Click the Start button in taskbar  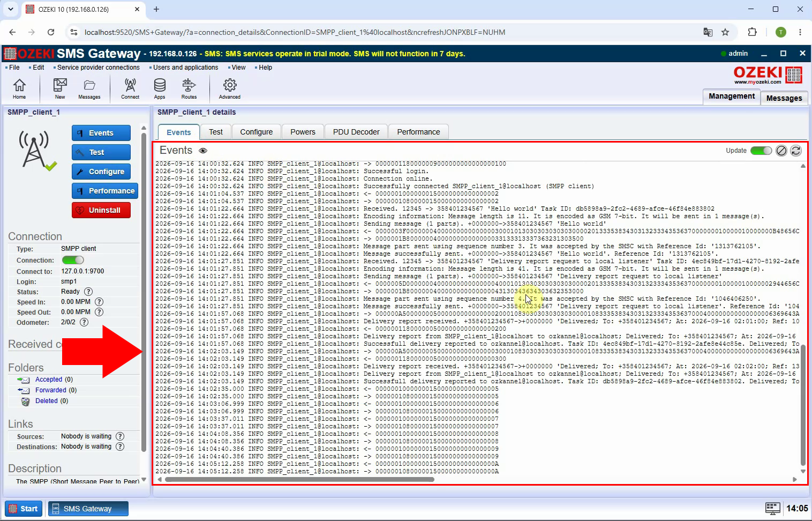click(x=24, y=509)
